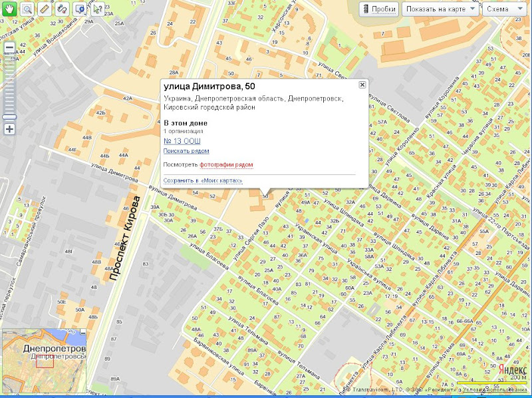The image size is (532, 398).
Task: Click the zoom out minus button
Action: point(10,47)
